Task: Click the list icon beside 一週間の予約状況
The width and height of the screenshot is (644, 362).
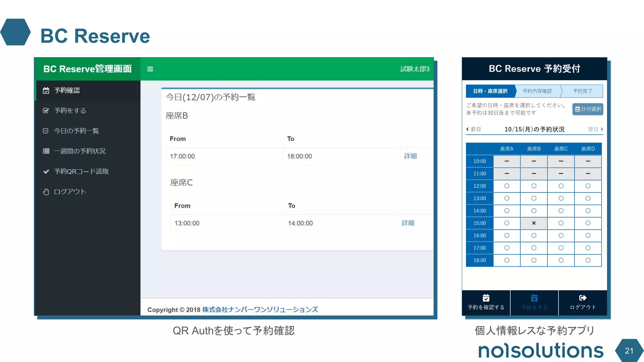Action: coord(46,151)
